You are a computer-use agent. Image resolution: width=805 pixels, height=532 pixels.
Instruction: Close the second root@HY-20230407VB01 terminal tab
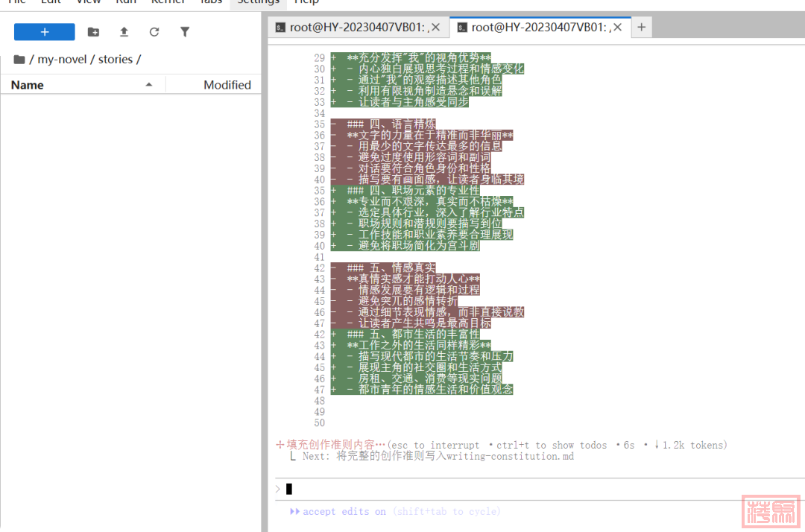(x=618, y=28)
